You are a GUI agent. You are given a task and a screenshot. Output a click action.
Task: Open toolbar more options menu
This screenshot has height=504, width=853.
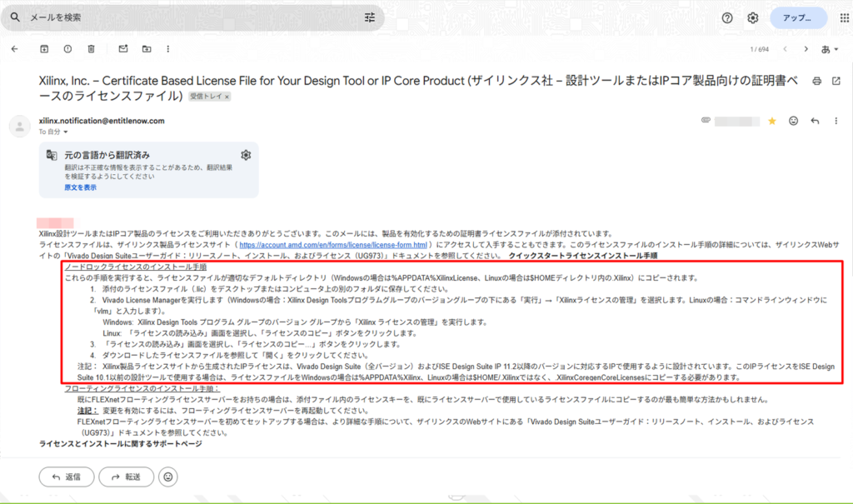[168, 49]
